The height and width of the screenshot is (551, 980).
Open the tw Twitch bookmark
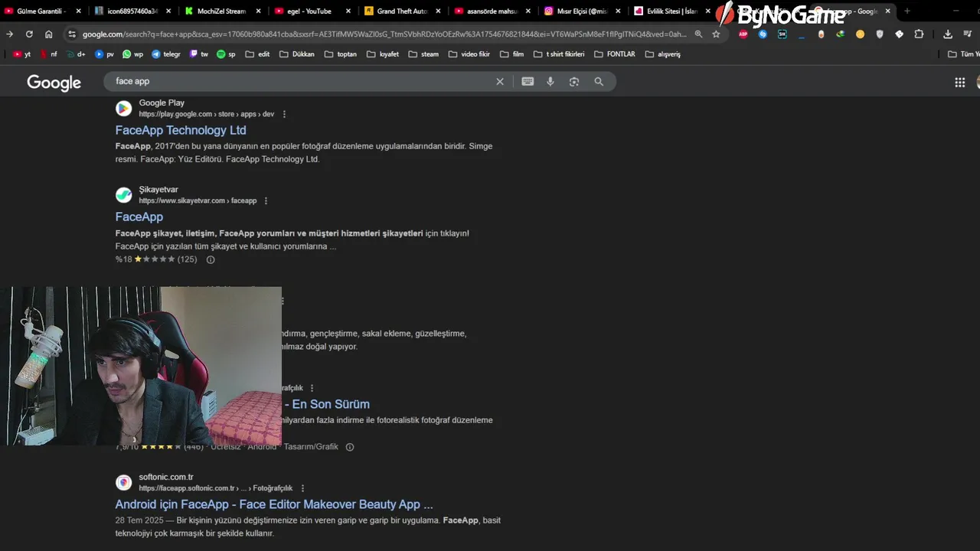[x=199, y=54]
